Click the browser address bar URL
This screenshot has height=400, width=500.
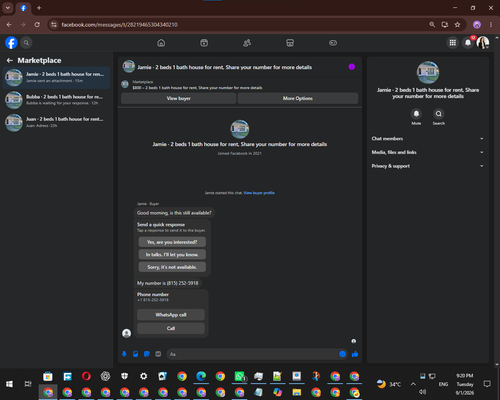(119, 25)
